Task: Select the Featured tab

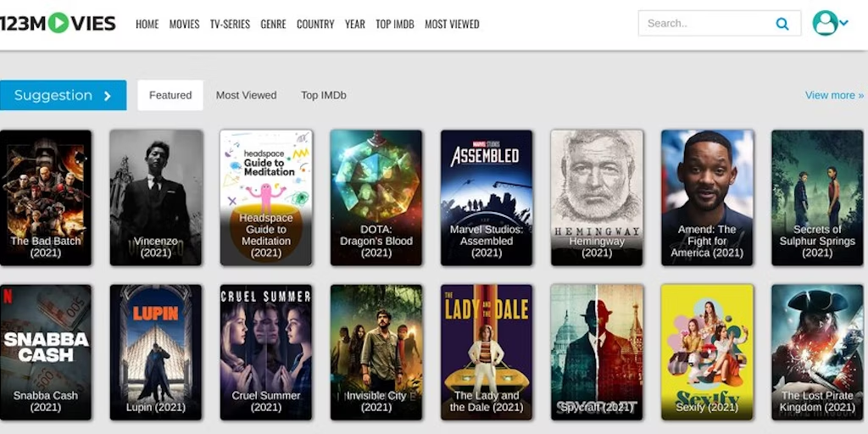Action: click(170, 95)
